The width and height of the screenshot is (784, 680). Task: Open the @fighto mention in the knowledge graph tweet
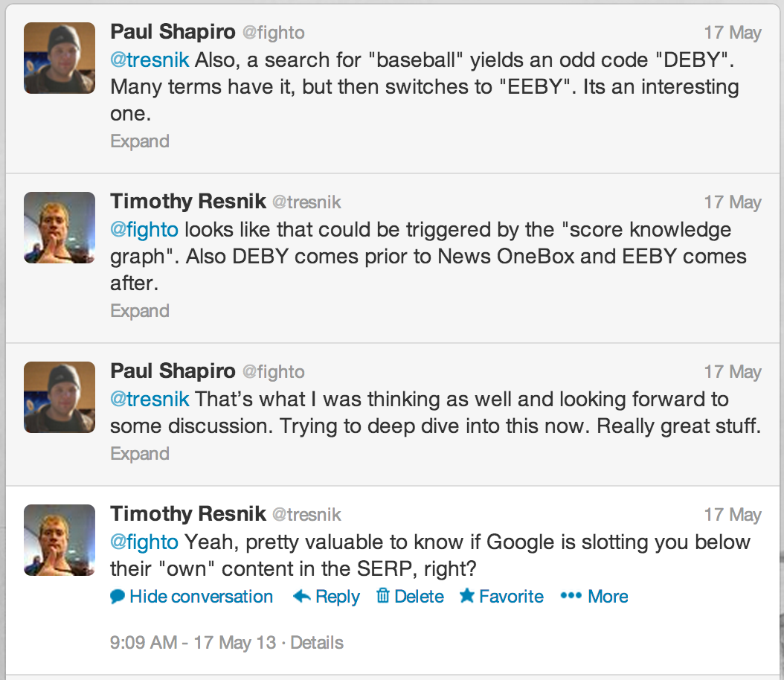[x=144, y=229]
